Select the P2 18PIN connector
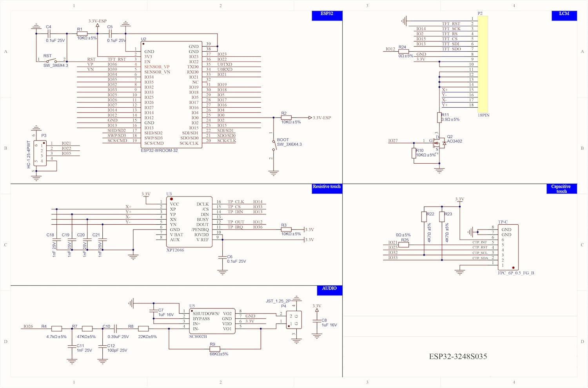 [x=483, y=64]
